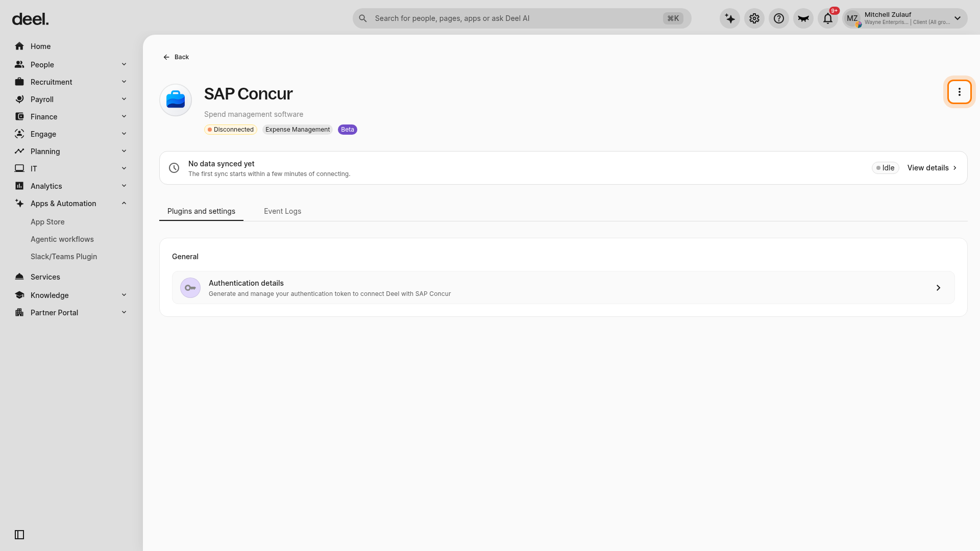Click the Expense Management tag

[298, 130]
